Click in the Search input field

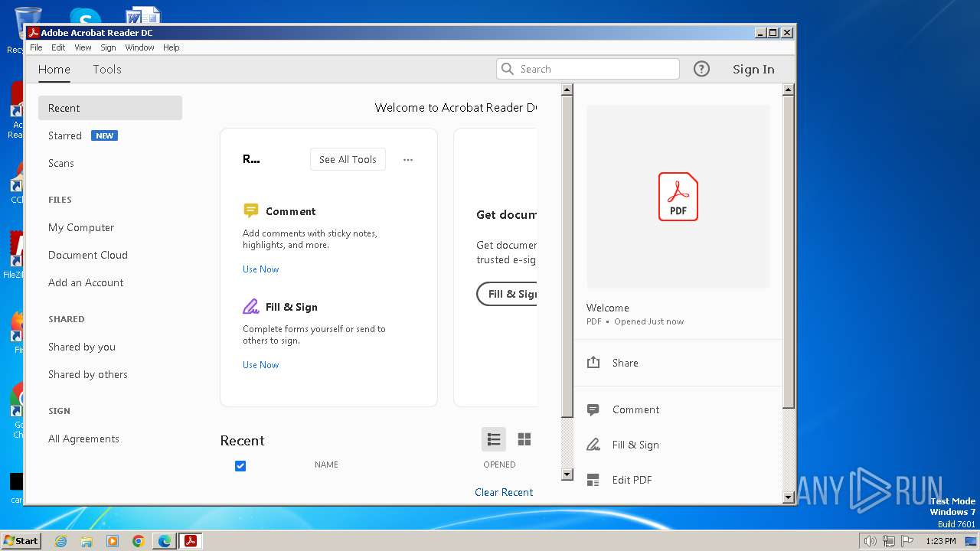[x=588, y=69]
